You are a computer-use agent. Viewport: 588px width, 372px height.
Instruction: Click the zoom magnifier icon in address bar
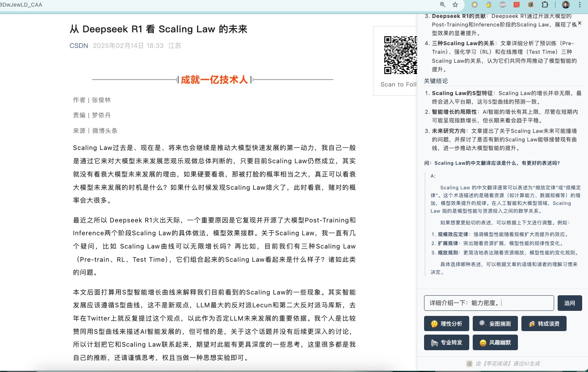tap(442, 5)
